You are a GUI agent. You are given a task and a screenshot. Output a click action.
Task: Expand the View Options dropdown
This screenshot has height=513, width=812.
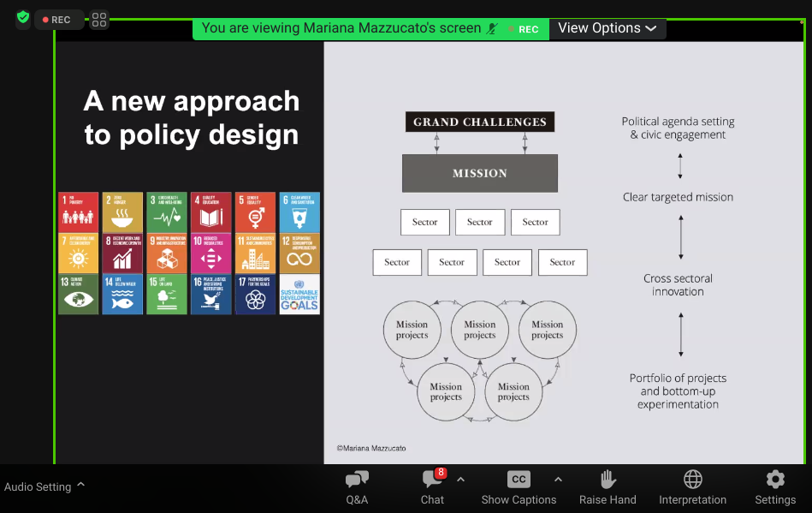click(x=607, y=28)
